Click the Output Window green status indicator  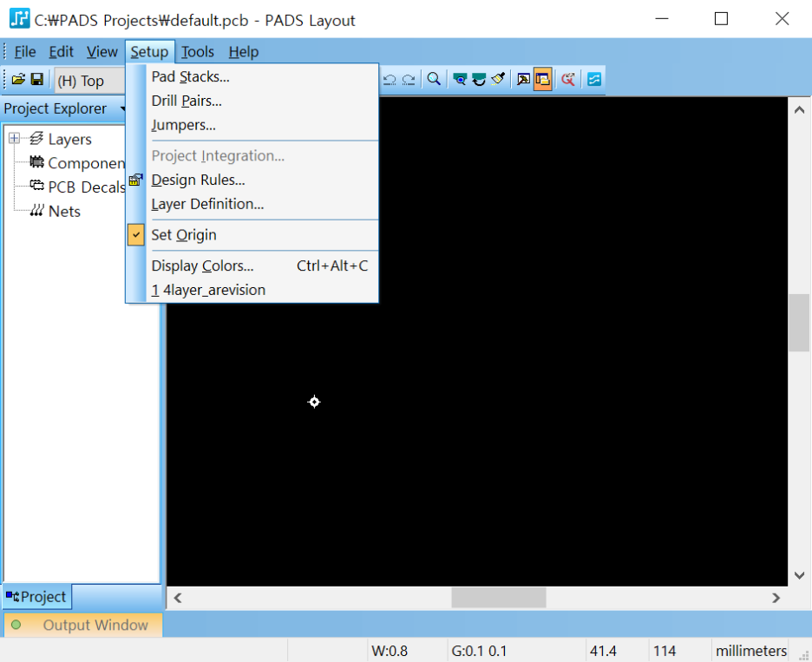coord(16,625)
